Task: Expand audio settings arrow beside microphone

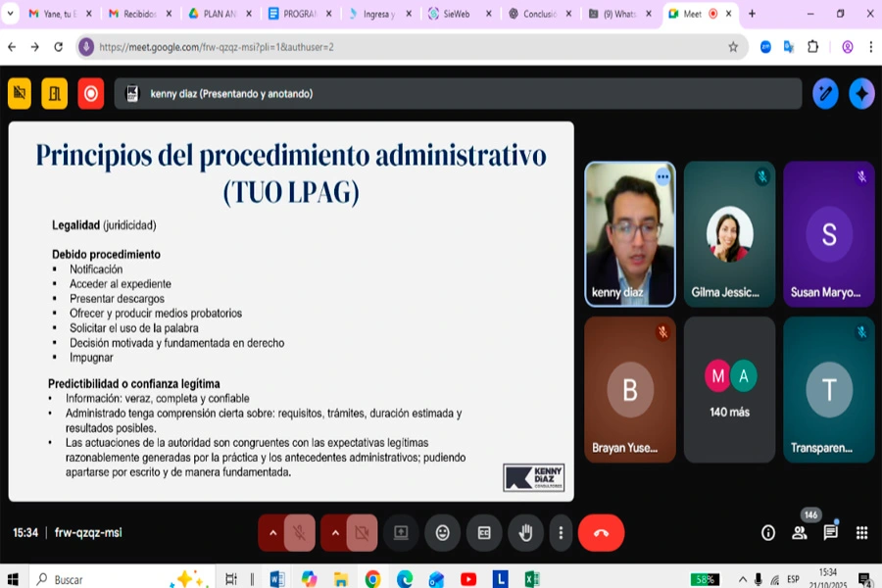Action: click(272, 532)
